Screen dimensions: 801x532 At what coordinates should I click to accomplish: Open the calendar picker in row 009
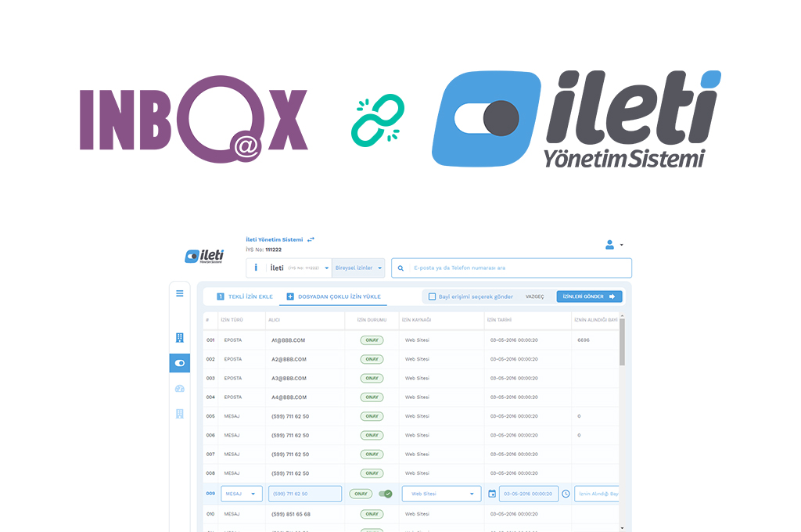[492, 494]
